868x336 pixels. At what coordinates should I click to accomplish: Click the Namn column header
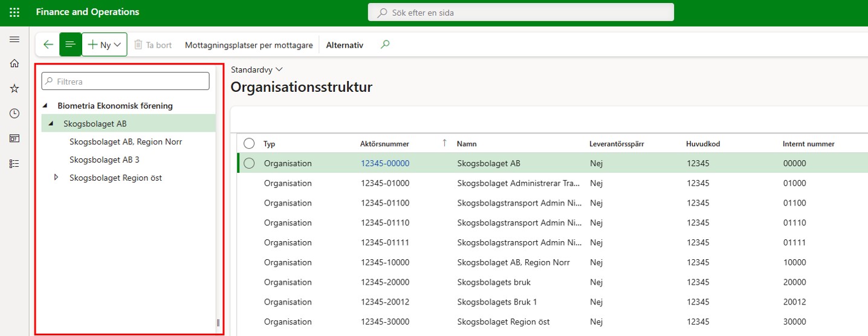[467, 144]
